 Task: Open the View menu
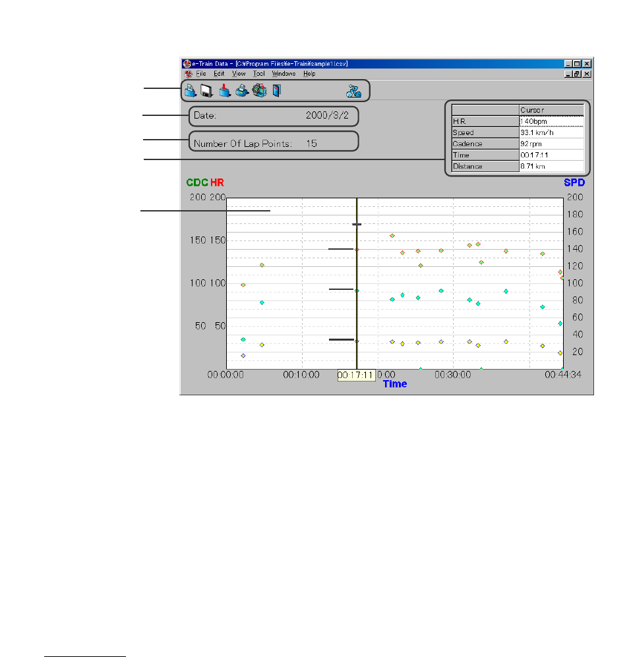[239, 74]
